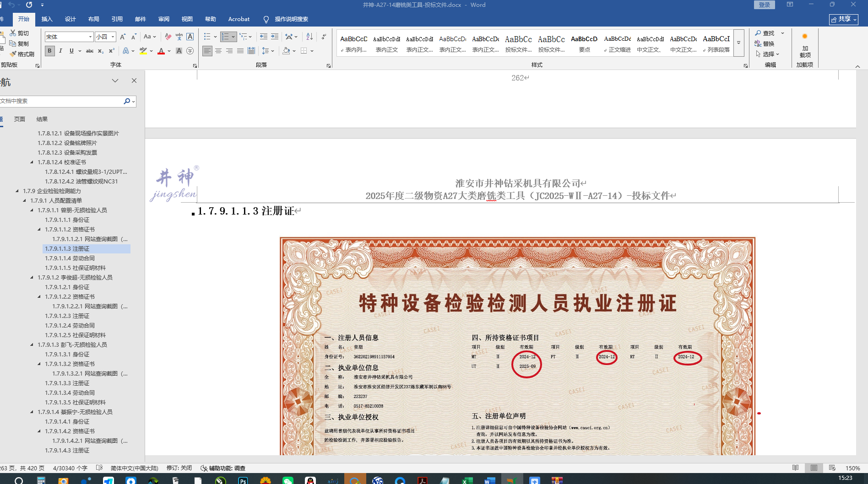Toggle bulleted list formatting
The width and height of the screenshot is (868, 484).
tap(207, 37)
